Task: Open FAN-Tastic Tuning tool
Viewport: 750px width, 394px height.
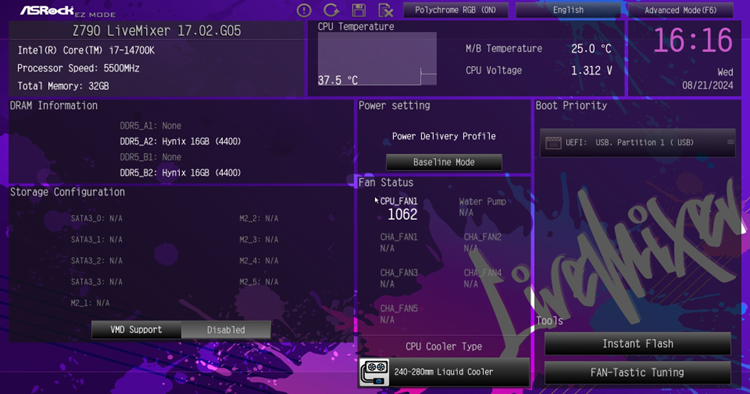Action: pyautogui.click(x=638, y=372)
